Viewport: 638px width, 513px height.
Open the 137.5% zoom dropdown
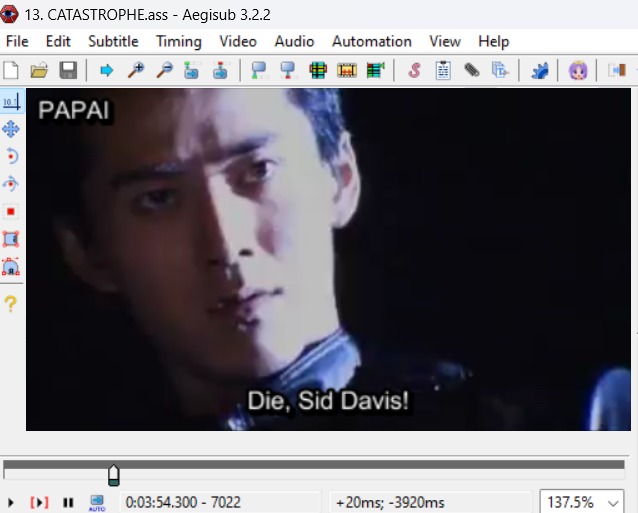582,503
